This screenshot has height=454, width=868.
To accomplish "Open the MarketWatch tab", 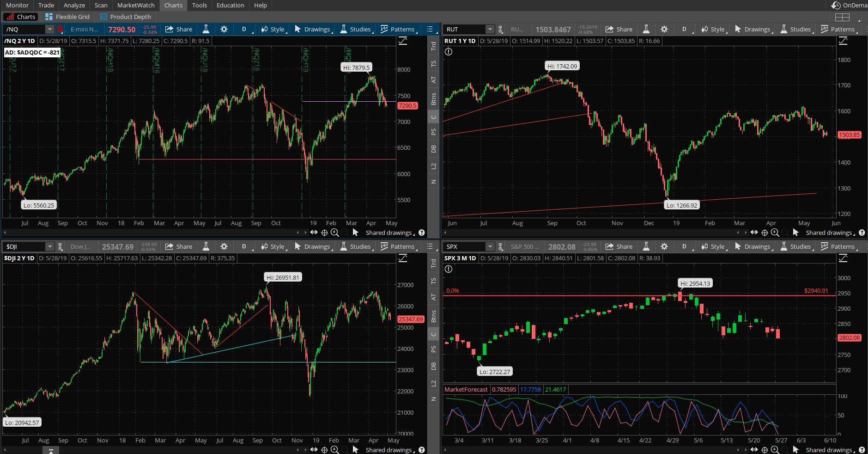I will click(136, 5).
